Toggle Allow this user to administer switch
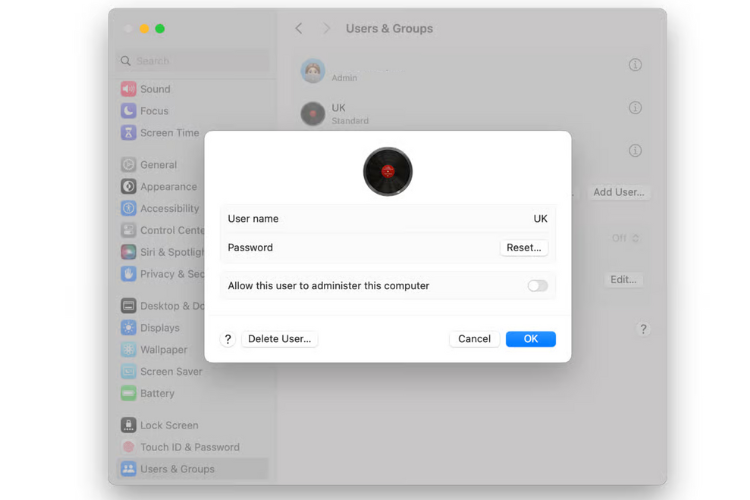The image size is (750, 500). [538, 286]
